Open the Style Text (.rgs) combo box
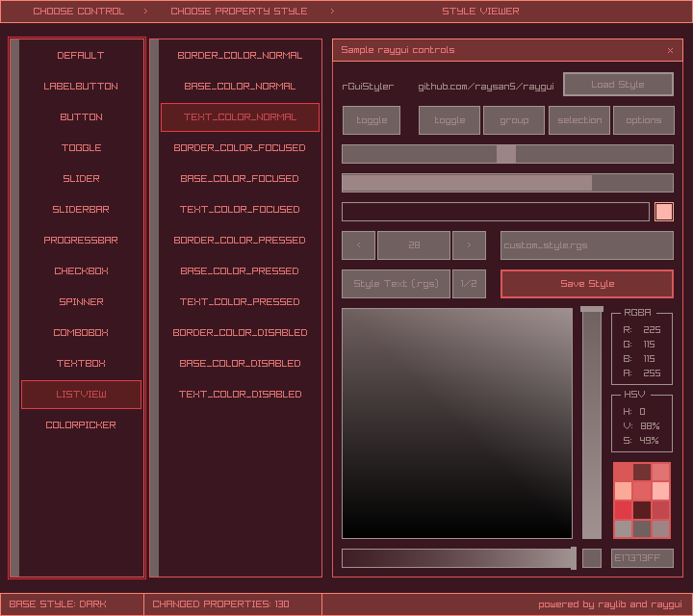Image resolution: width=693 pixels, height=616 pixels. coord(396,284)
